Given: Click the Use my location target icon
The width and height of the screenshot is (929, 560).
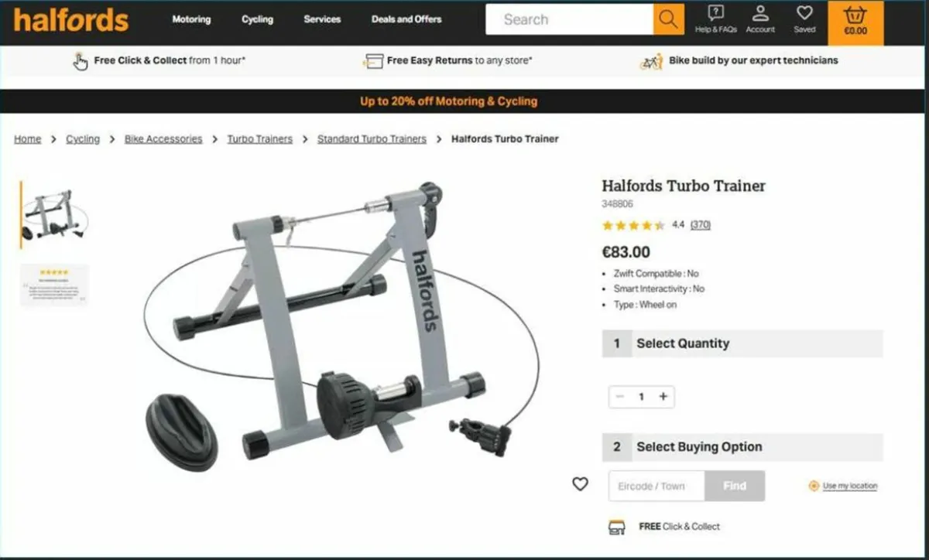Looking at the screenshot, I should coord(814,486).
